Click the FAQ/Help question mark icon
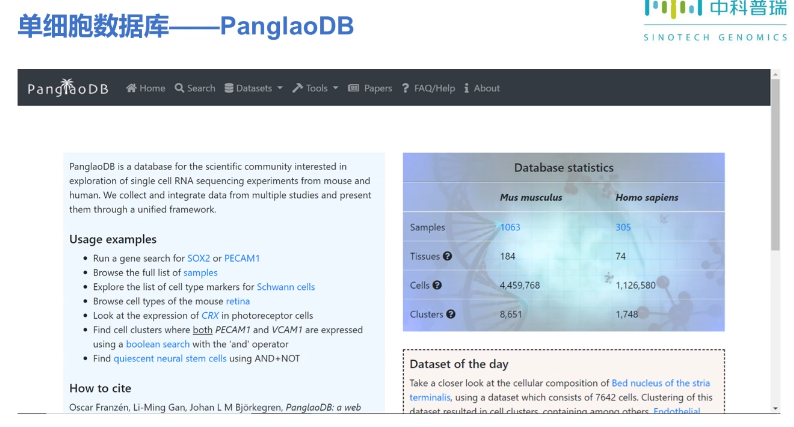 [405, 88]
